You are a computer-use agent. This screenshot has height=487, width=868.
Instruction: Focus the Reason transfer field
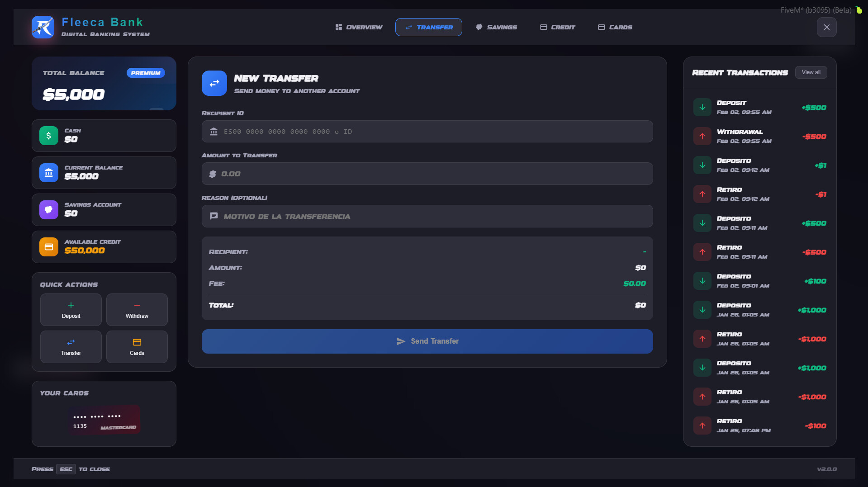pos(427,216)
